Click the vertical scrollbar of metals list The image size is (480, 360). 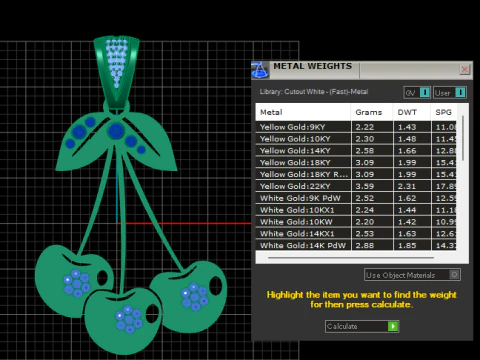pos(463,138)
